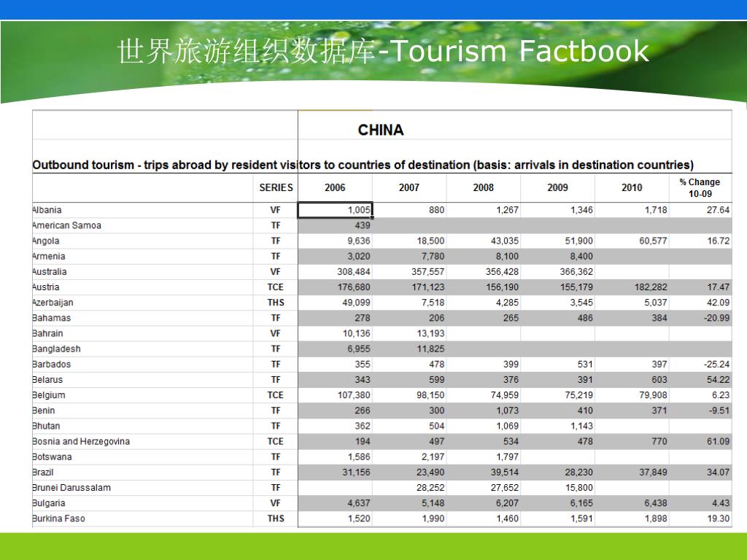This screenshot has width=747, height=560.
Task: Click Bahrain 2007 value 13,193
Action: click(430, 333)
